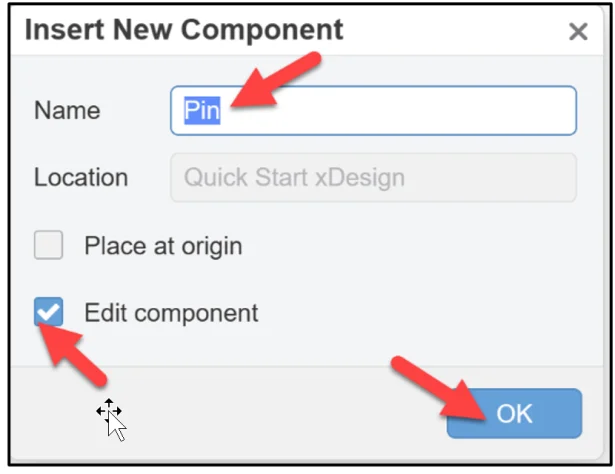Click the highlighted Pin text
Image resolution: width=615 pixels, height=474 pixels.
coord(201,110)
